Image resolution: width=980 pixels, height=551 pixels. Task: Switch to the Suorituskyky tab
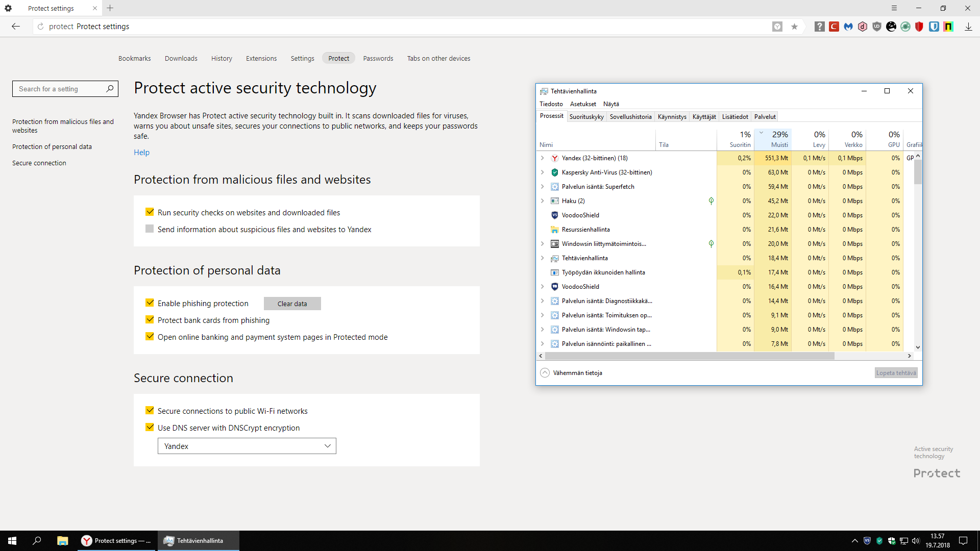point(586,117)
